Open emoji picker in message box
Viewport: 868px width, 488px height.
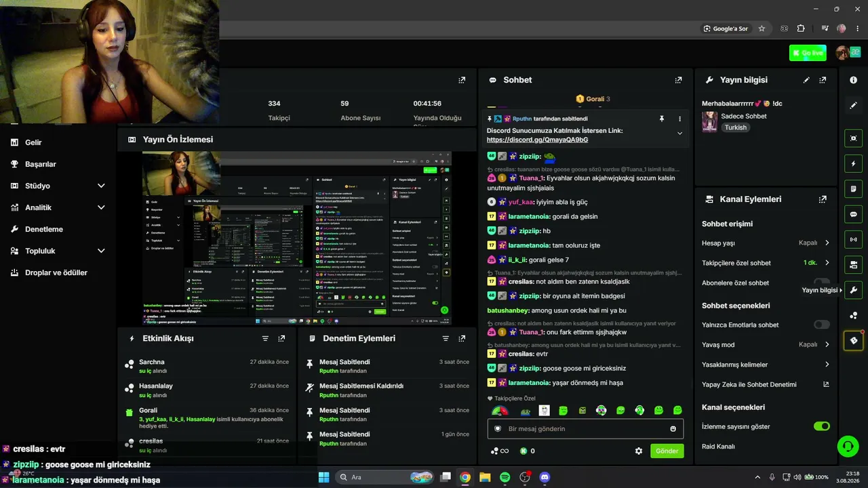coord(673,429)
